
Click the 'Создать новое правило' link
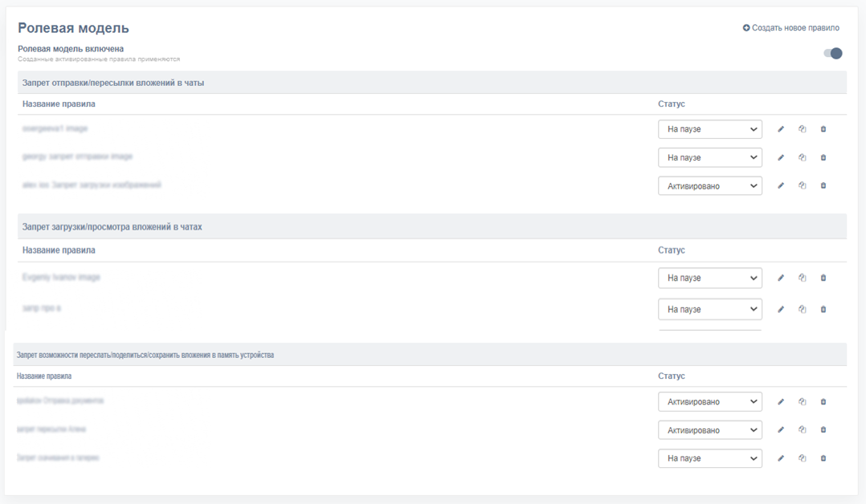(795, 28)
